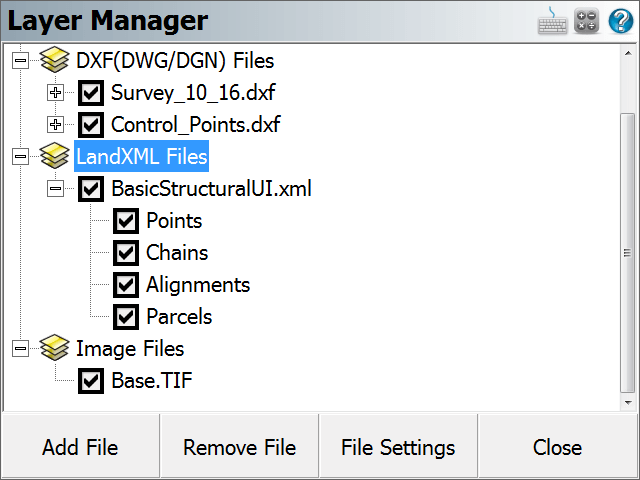The width and height of the screenshot is (640, 480).
Task: Click the scrollbar down arrow
Action: [628, 403]
